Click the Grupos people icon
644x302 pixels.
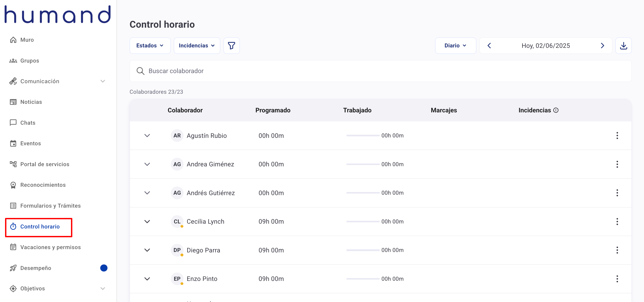(13, 61)
